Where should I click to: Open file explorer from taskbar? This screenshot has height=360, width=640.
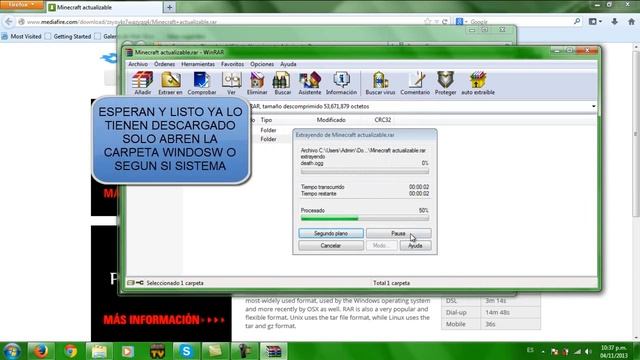[x=99, y=351]
